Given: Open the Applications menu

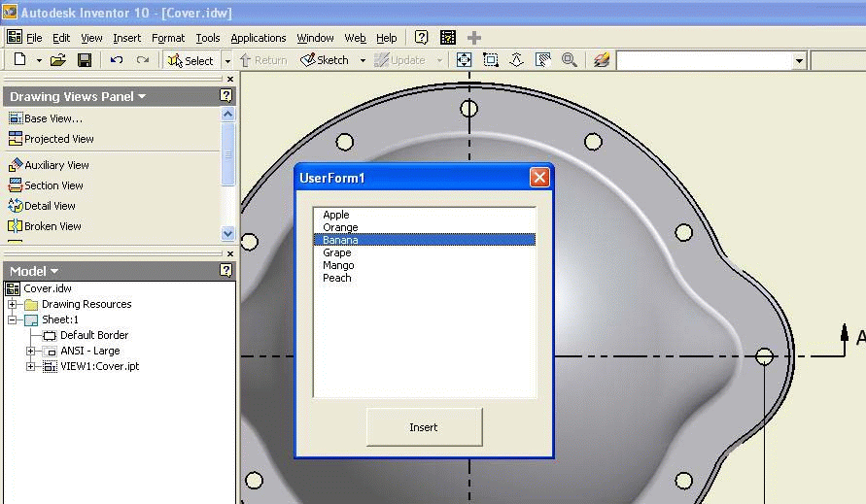Looking at the screenshot, I should [x=258, y=38].
